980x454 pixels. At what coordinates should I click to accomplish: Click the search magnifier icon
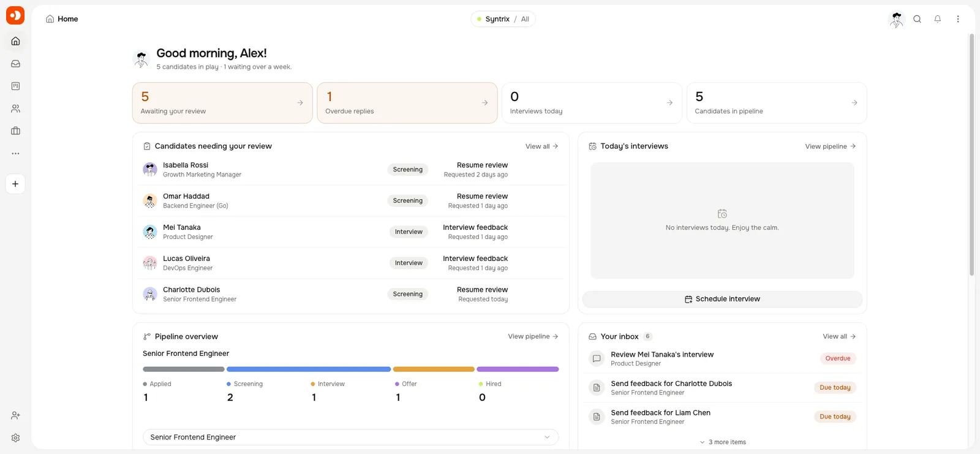917,19
